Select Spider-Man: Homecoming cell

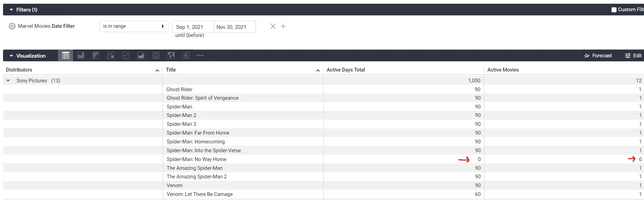pos(195,142)
